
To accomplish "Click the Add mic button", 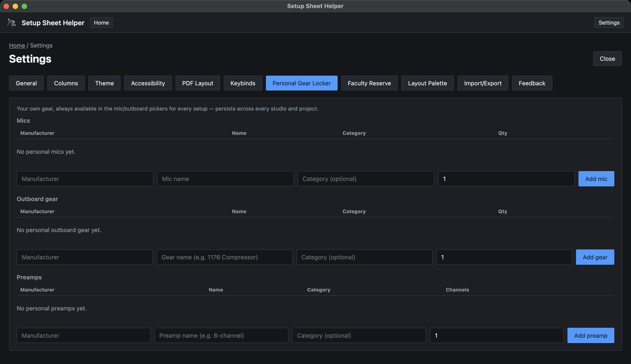I will point(596,179).
